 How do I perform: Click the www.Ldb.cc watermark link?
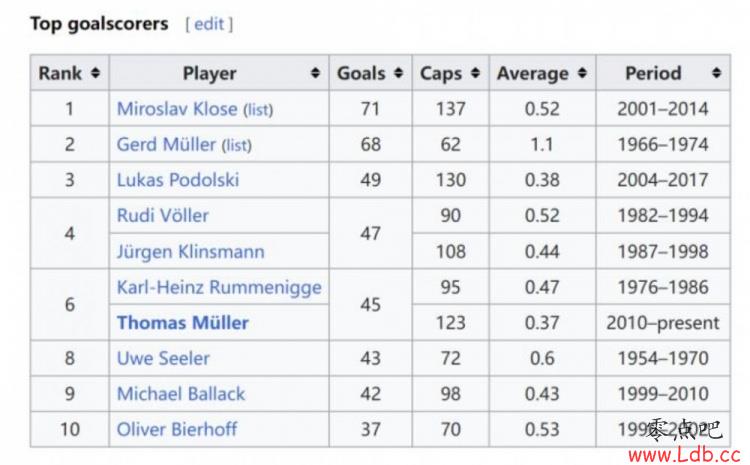point(684,454)
